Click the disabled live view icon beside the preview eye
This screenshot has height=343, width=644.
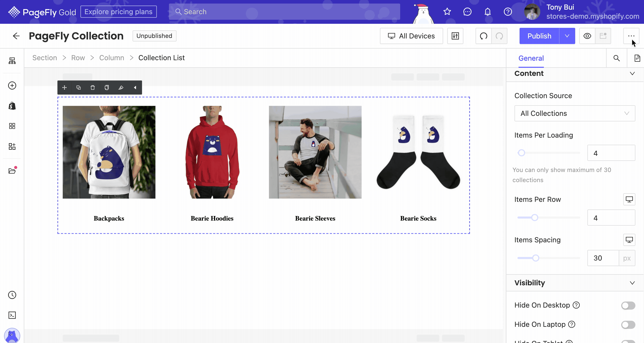click(x=603, y=36)
